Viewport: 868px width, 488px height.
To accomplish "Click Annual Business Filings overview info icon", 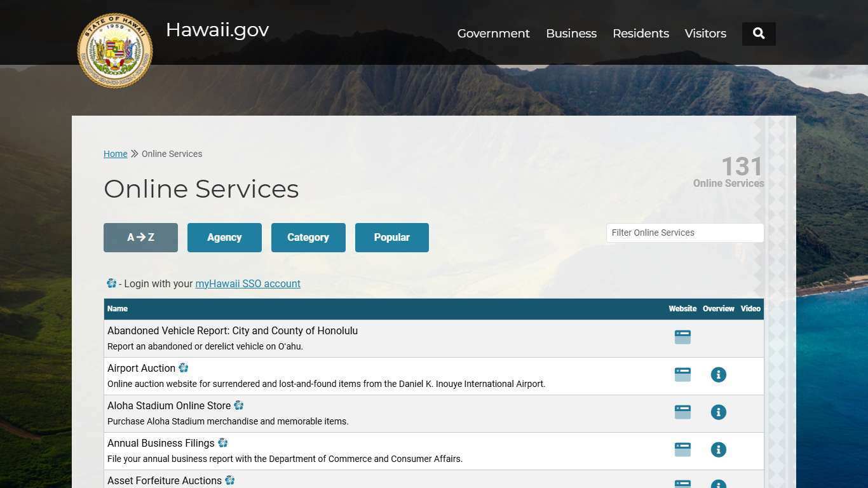I will [718, 449].
